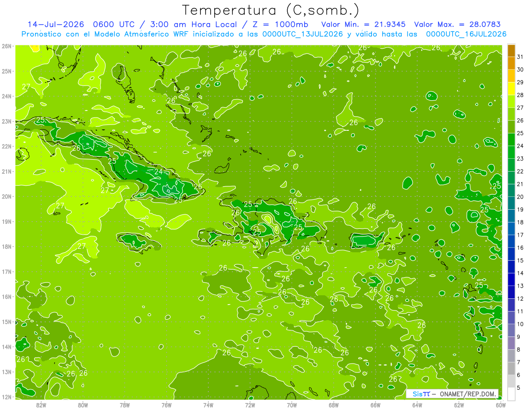
Task: Click the valid-until time 0000UTC_16JUL2026
Action: 466,34
